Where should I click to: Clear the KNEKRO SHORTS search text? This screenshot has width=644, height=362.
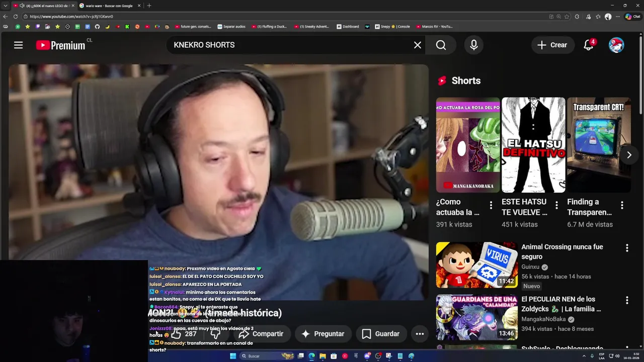pos(418,45)
